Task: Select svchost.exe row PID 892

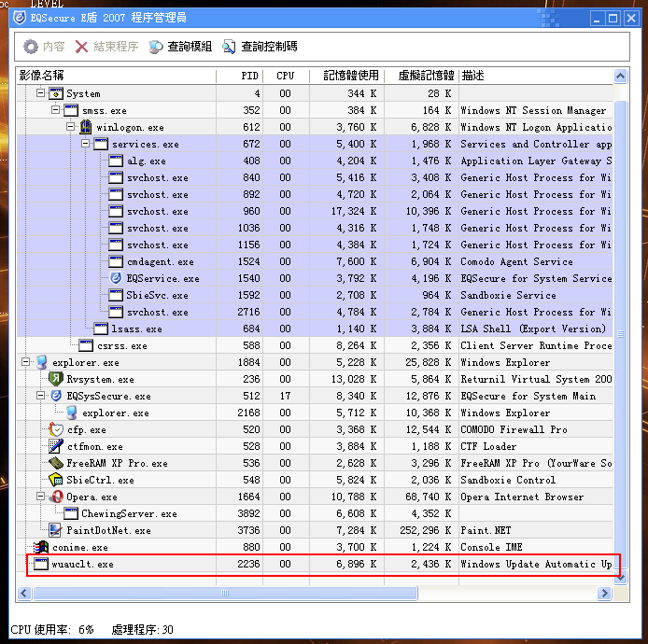Action: [x=315, y=194]
